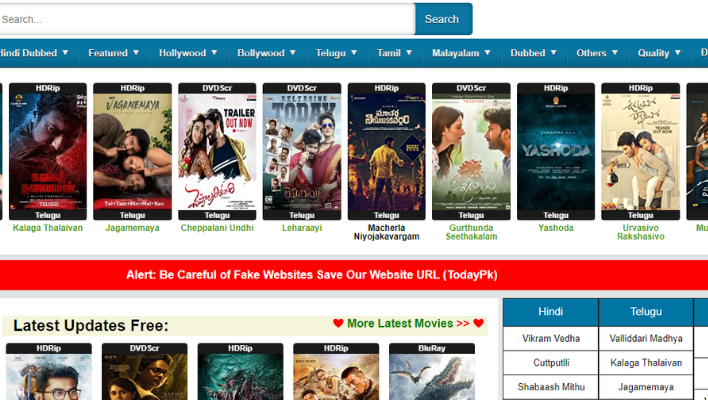Click left heart icon beside More Latest Movies
Image resolution: width=708 pixels, height=400 pixels.
(338, 323)
